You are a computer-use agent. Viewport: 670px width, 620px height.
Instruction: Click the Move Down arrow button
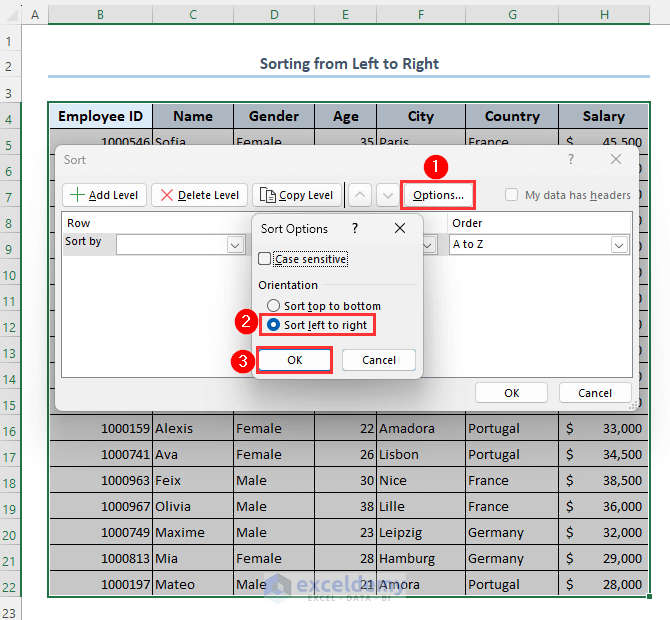tap(386, 195)
